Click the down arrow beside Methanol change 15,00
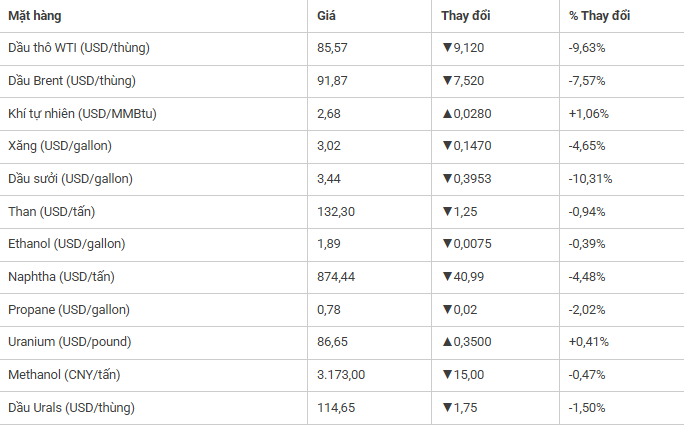Image resolution: width=684 pixels, height=426 pixels. (x=447, y=375)
